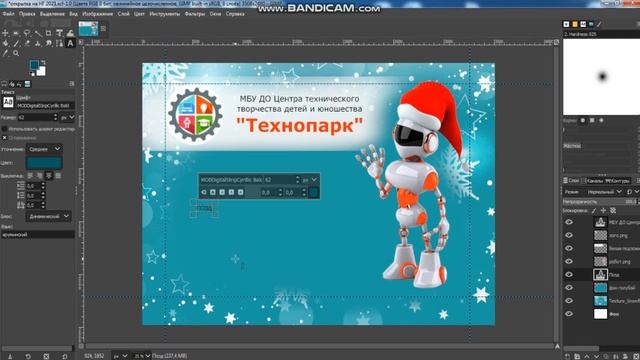The image size is (640, 360).
Task: Select the Paintbrush tool
Action: pos(16,43)
